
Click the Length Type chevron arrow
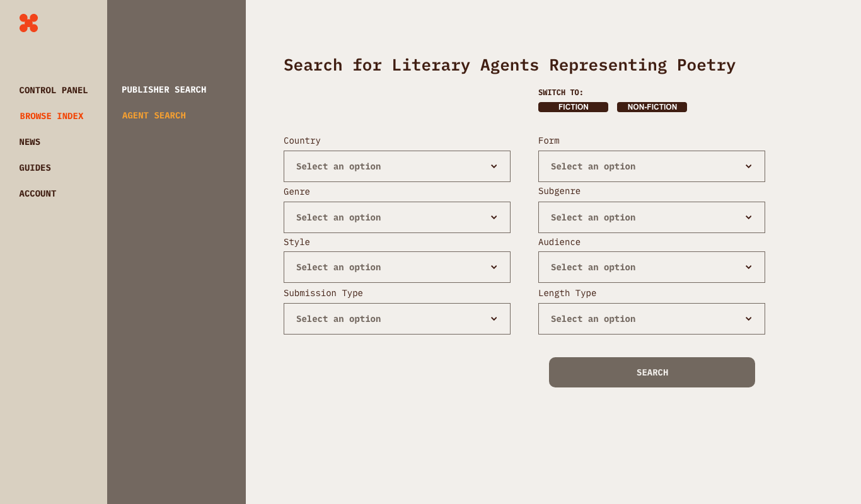pos(749,319)
